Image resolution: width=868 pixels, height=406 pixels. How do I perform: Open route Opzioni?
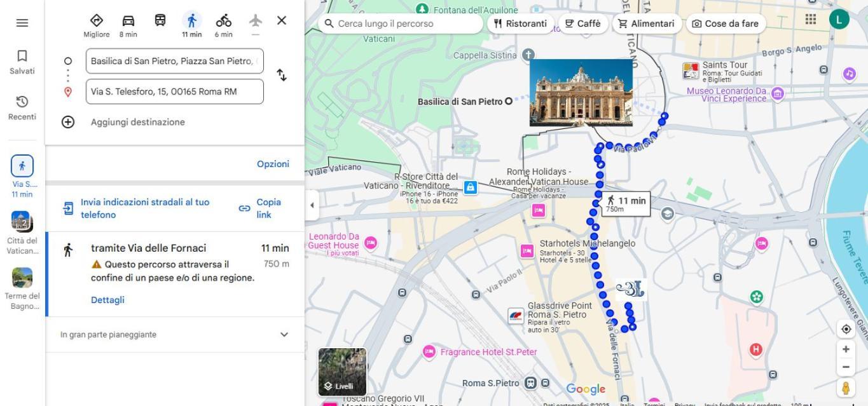(x=273, y=164)
